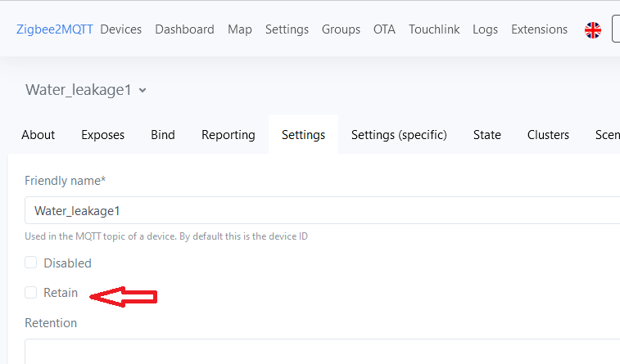Image resolution: width=620 pixels, height=364 pixels.
Task: Navigate to Groups
Action: pyautogui.click(x=341, y=29)
